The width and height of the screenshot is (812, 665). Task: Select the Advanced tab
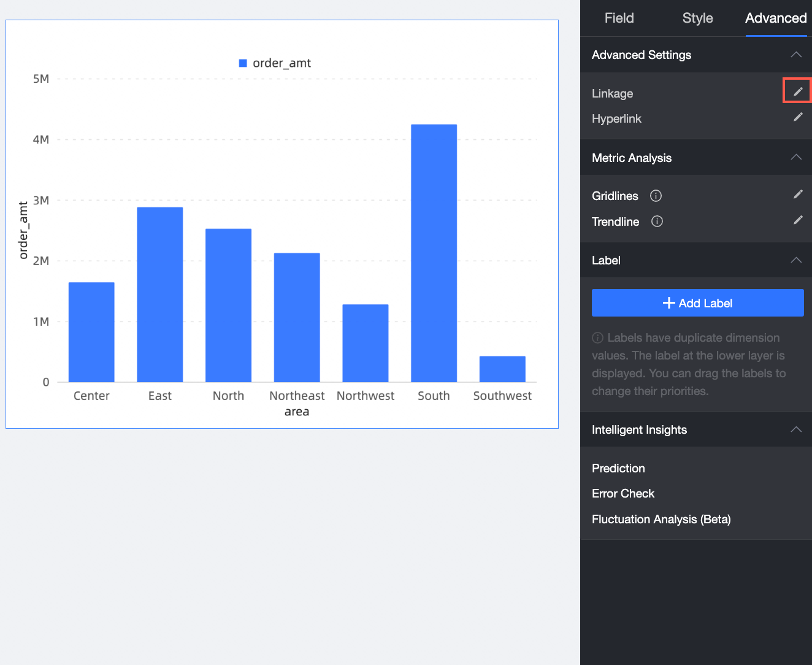click(776, 18)
